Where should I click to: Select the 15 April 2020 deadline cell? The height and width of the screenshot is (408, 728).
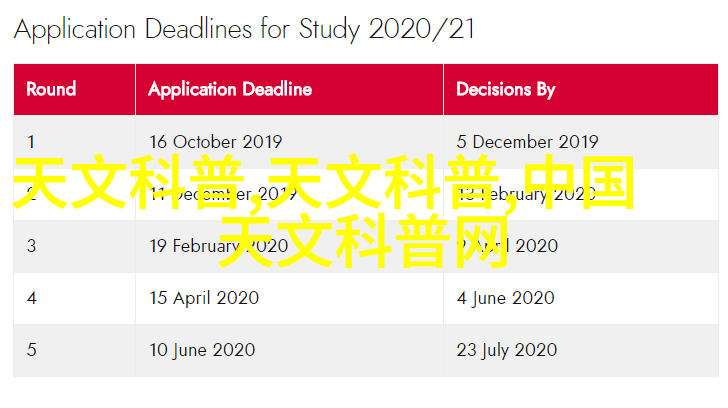(289, 298)
